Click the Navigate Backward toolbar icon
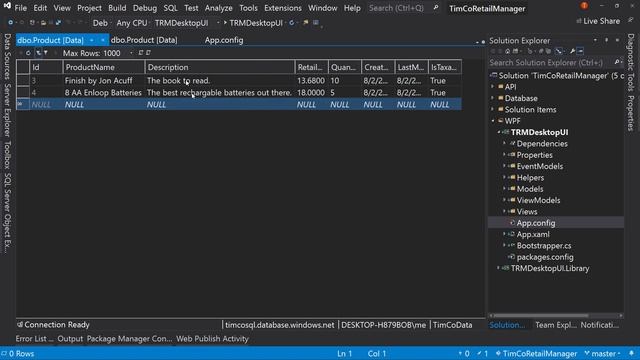The image size is (640, 360). 11,22
